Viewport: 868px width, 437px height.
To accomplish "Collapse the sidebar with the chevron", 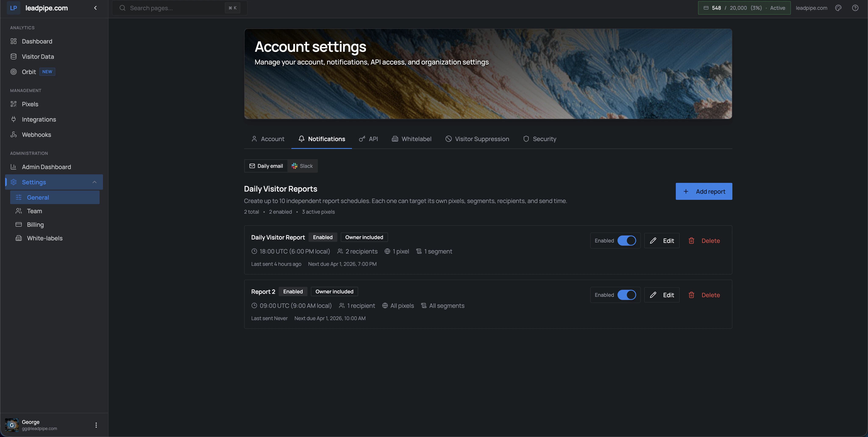I will click(x=95, y=8).
